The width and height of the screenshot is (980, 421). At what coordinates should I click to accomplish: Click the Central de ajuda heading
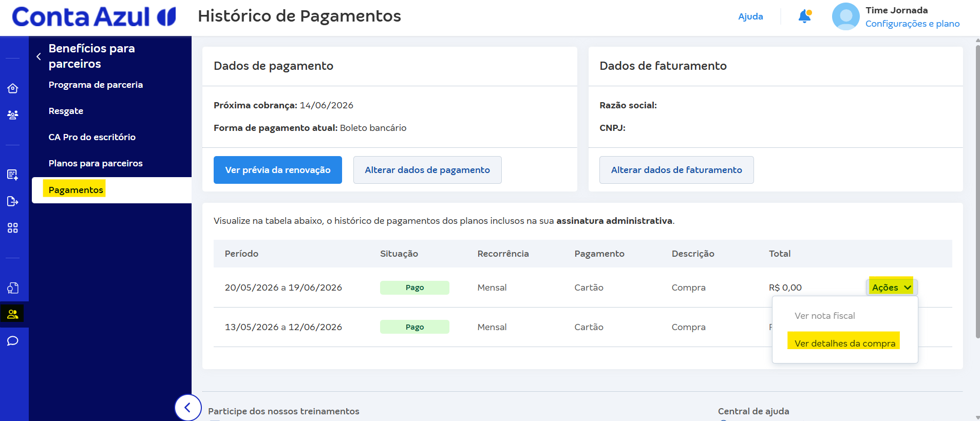pos(753,411)
